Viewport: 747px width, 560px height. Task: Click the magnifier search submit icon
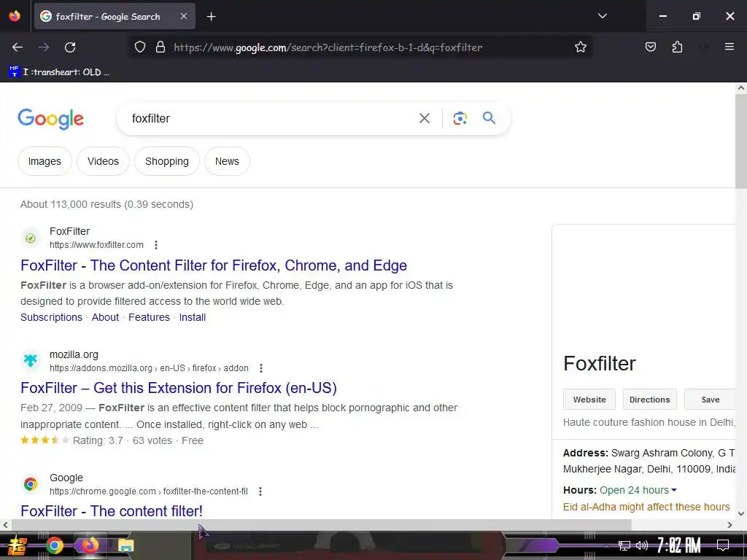click(x=489, y=117)
